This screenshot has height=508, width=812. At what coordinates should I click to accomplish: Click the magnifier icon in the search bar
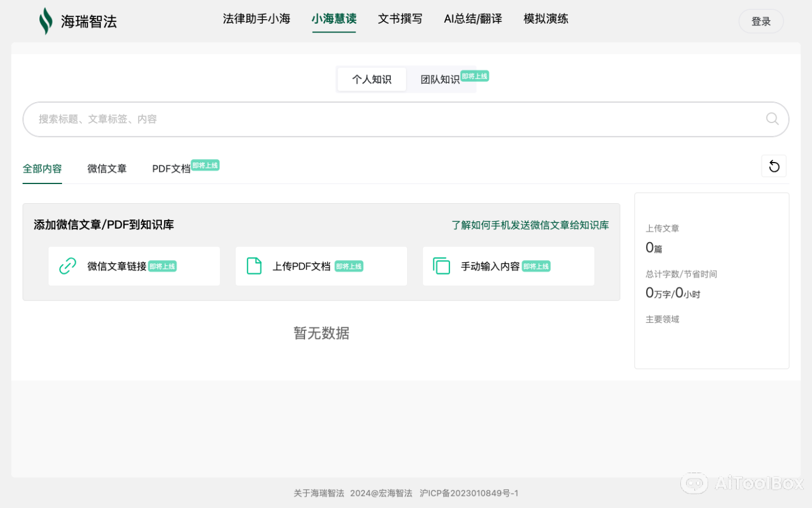point(772,119)
